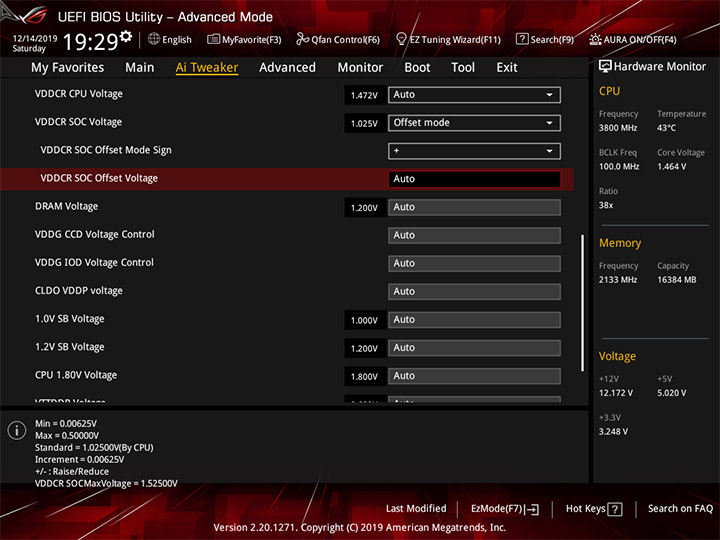This screenshot has height=540, width=720.
Task: Click +12V reading 12.172 V
Action: point(616,394)
